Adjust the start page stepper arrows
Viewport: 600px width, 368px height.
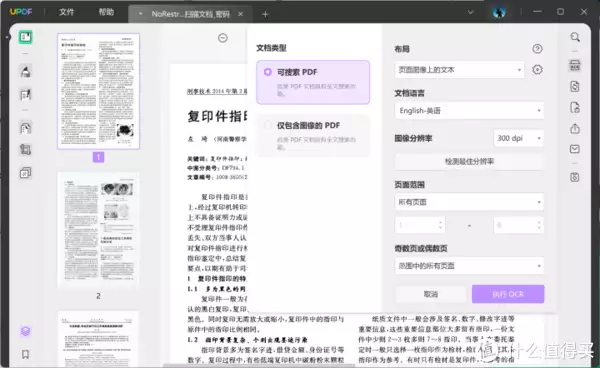440,225
